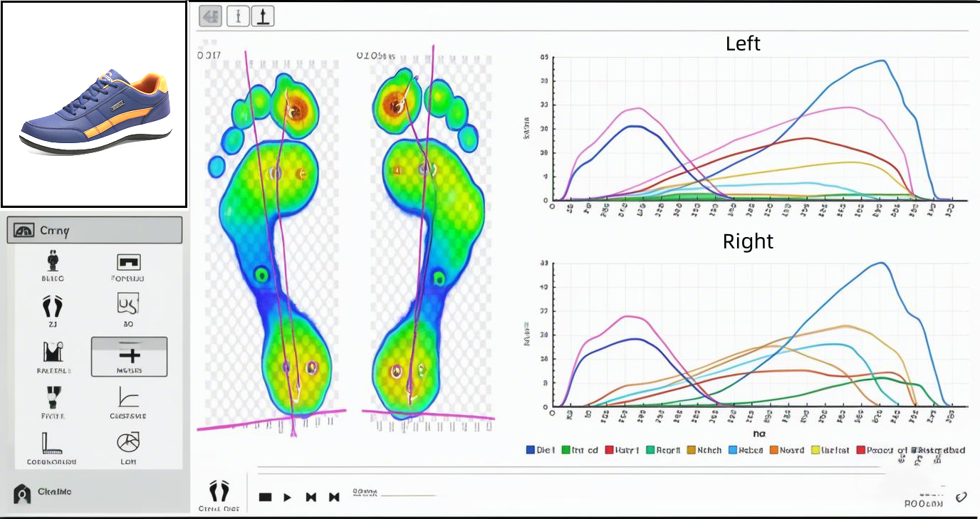Viewport: 980px width, 519px height.
Task: Click the first frame-skip playback button
Action: tap(311, 497)
